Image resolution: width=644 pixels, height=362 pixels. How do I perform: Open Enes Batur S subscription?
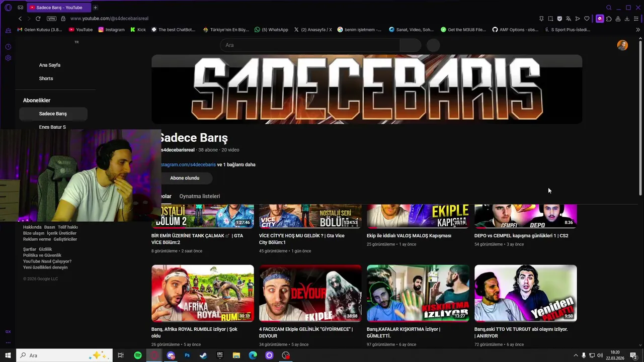(52, 127)
